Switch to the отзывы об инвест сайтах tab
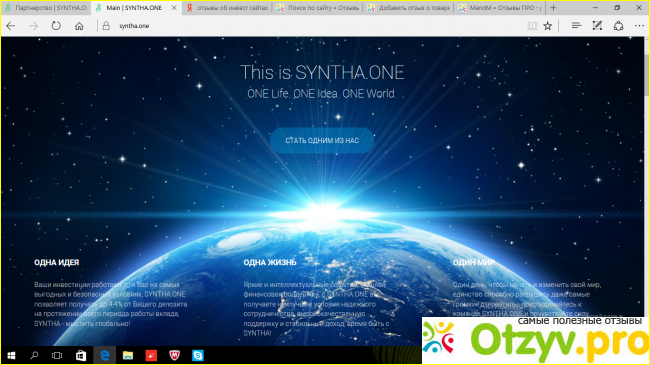Screen dimensions: 650x365 tap(227, 8)
